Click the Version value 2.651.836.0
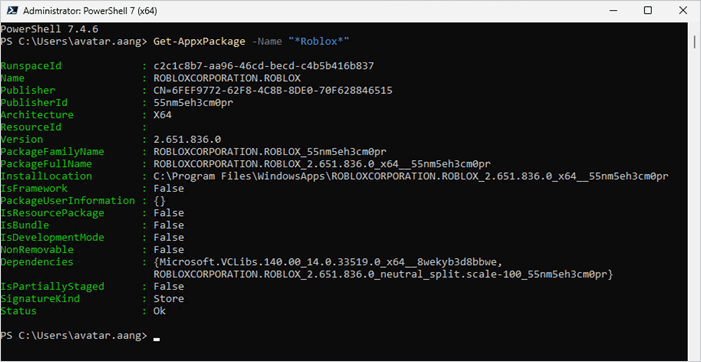This screenshot has width=701, height=362. [187, 139]
